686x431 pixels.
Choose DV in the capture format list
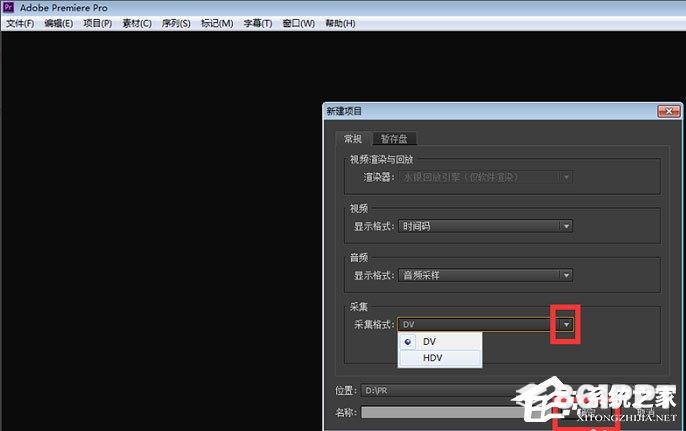tap(440, 342)
